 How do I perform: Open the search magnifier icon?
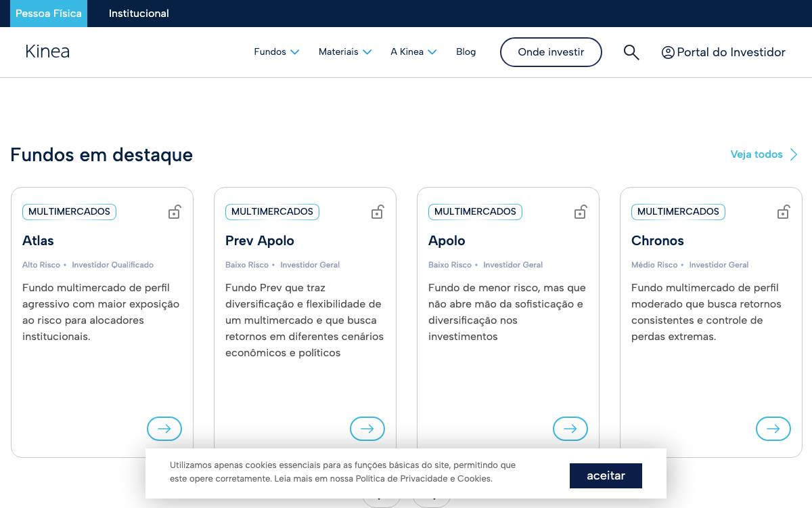click(631, 52)
